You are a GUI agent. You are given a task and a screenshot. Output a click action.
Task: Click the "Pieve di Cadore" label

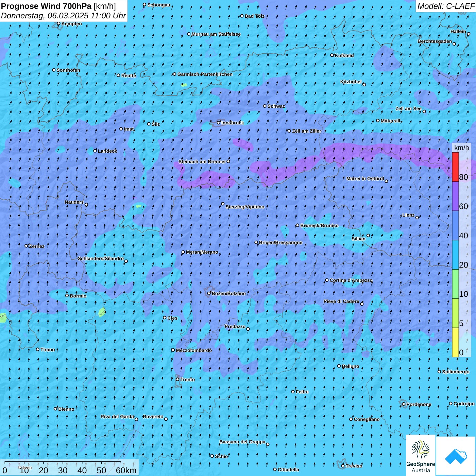pyautogui.click(x=341, y=301)
